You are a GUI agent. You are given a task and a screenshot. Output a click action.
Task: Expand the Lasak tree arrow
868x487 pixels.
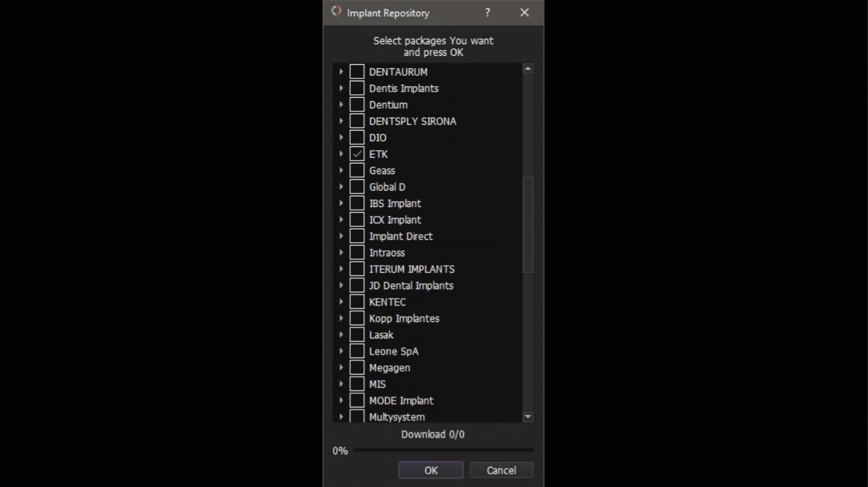coord(341,335)
